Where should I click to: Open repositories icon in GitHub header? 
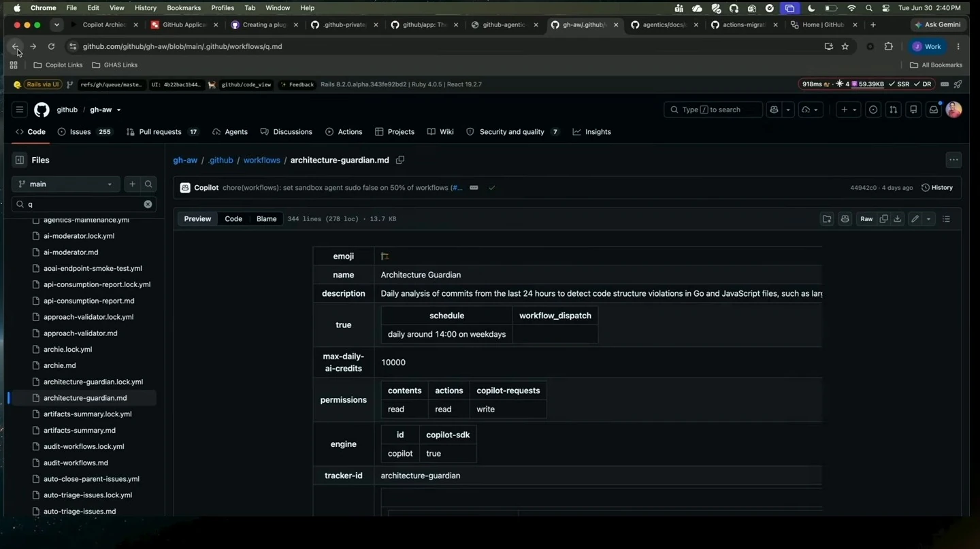[x=913, y=110]
